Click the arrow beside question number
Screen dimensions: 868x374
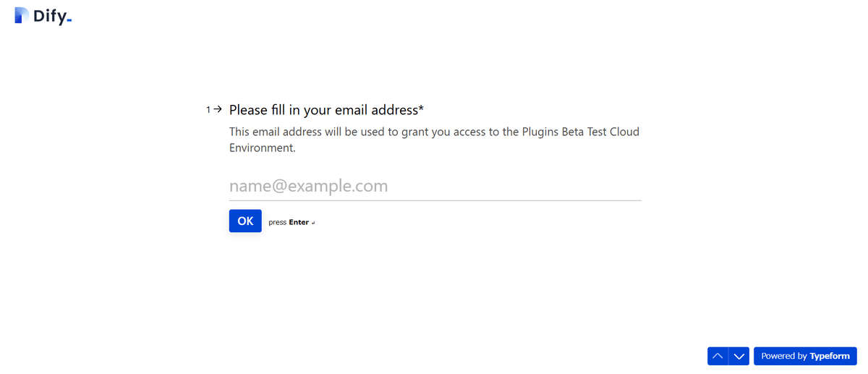coord(217,109)
